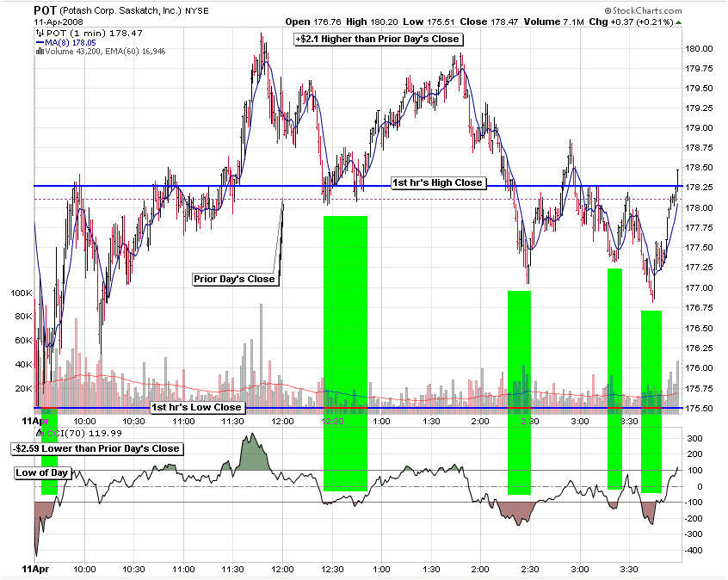Click the volume bars icon in the legend
The height and width of the screenshot is (580, 728).
pos(40,51)
